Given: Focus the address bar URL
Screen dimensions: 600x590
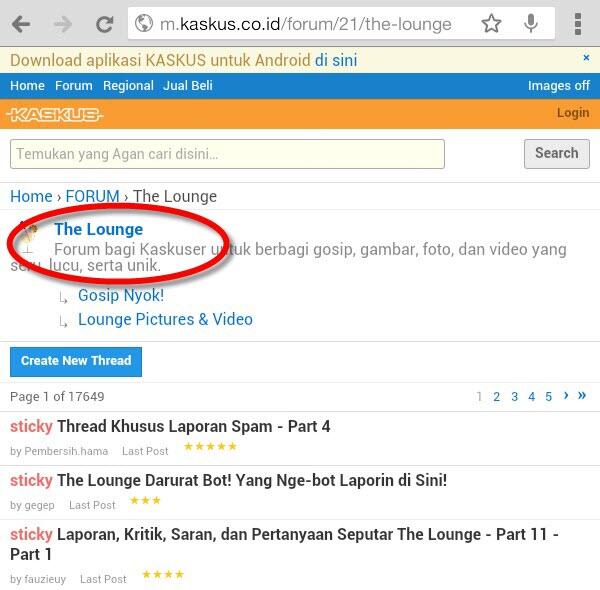Looking at the screenshot, I should click(x=306, y=24).
